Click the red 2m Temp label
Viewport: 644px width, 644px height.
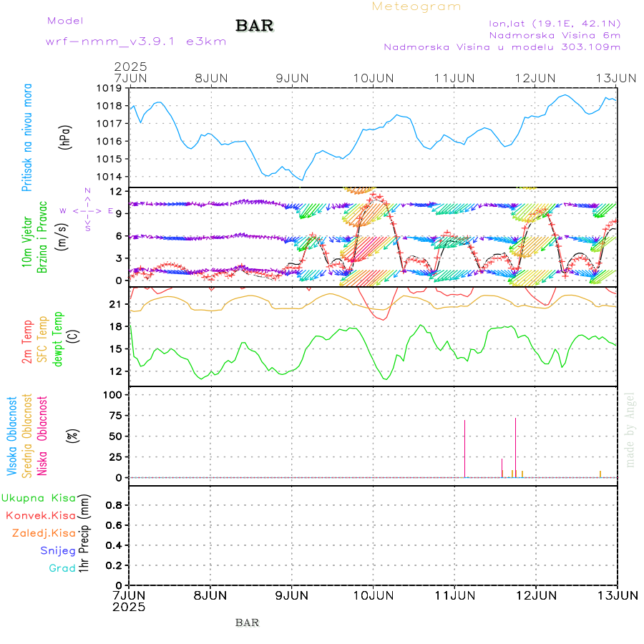27,342
